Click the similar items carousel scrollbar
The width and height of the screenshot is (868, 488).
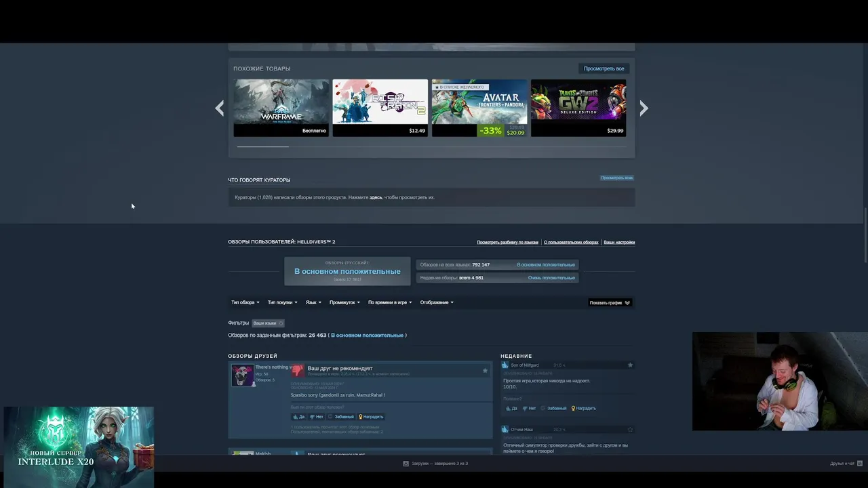[262, 146]
